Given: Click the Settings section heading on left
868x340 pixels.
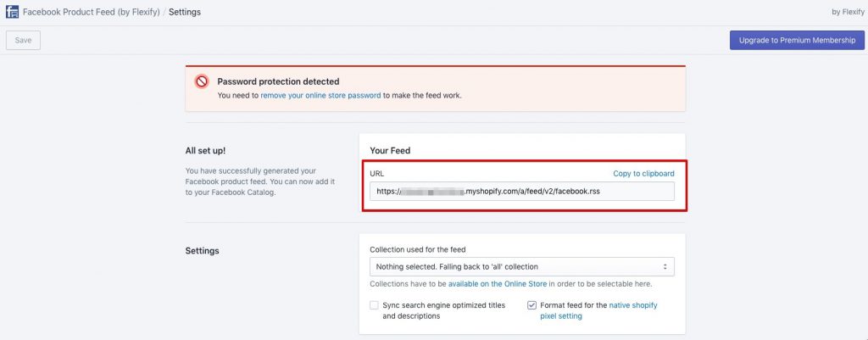Looking at the screenshot, I should pyautogui.click(x=202, y=251).
